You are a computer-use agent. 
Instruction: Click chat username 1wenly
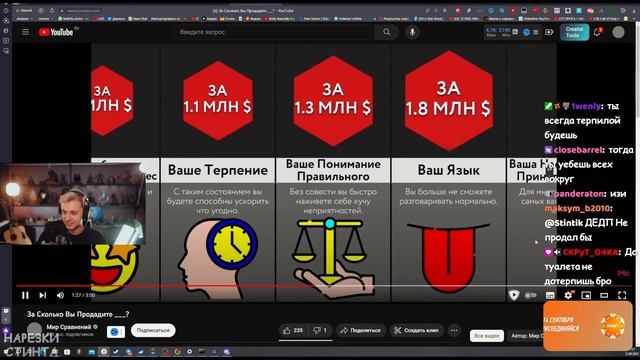coord(586,106)
